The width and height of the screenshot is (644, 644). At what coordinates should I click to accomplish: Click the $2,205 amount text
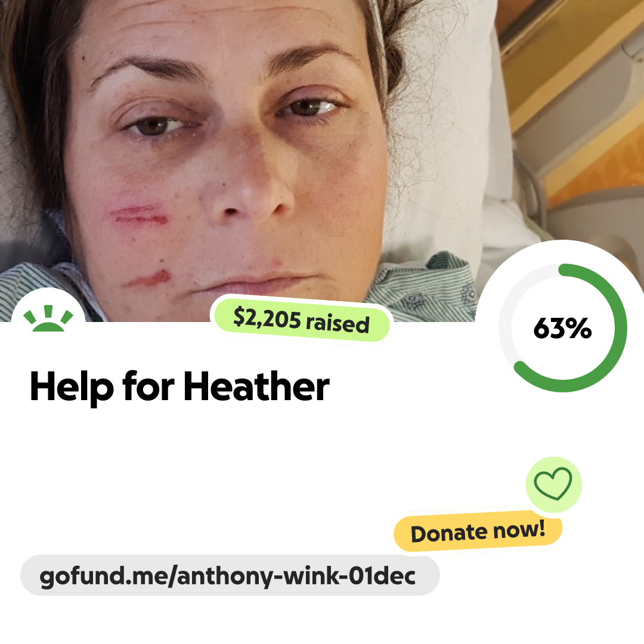point(267,318)
